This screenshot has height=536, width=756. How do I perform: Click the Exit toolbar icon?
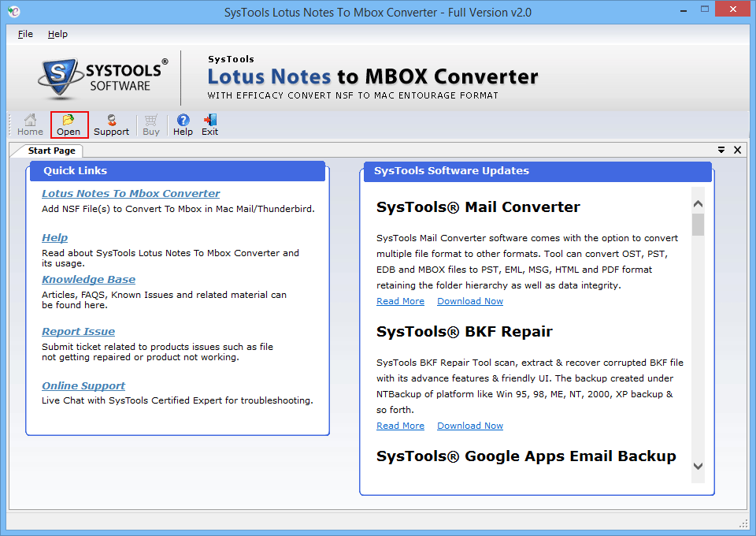click(x=209, y=125)
